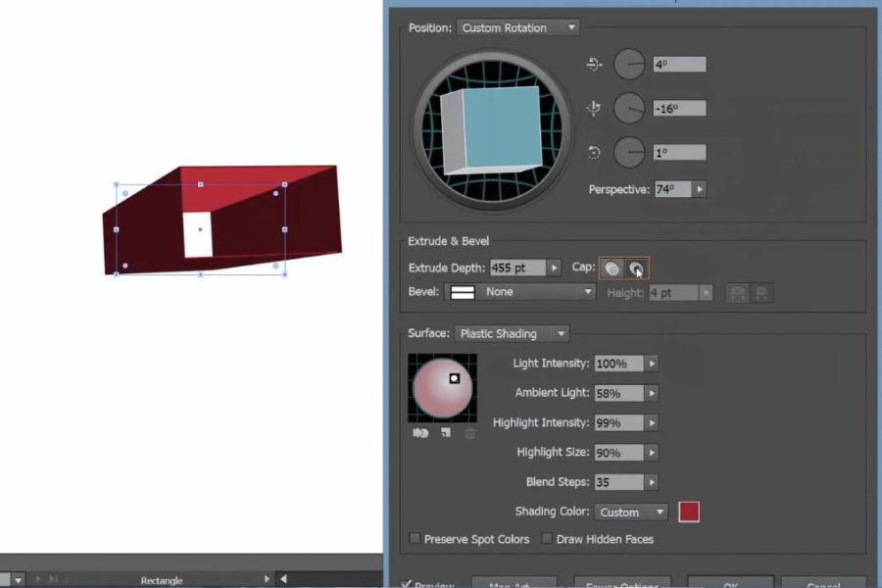Click the move light to back icon
Screen dimensions: 882x588
coord(421,432)
